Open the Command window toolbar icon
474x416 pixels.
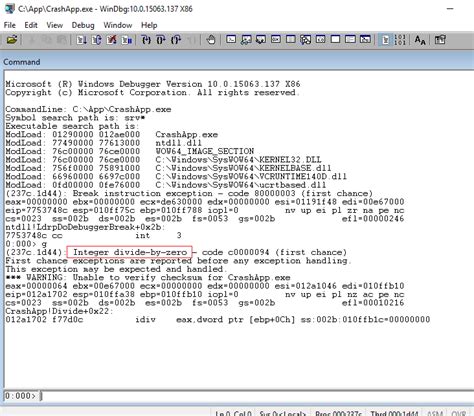click(231, 40)
